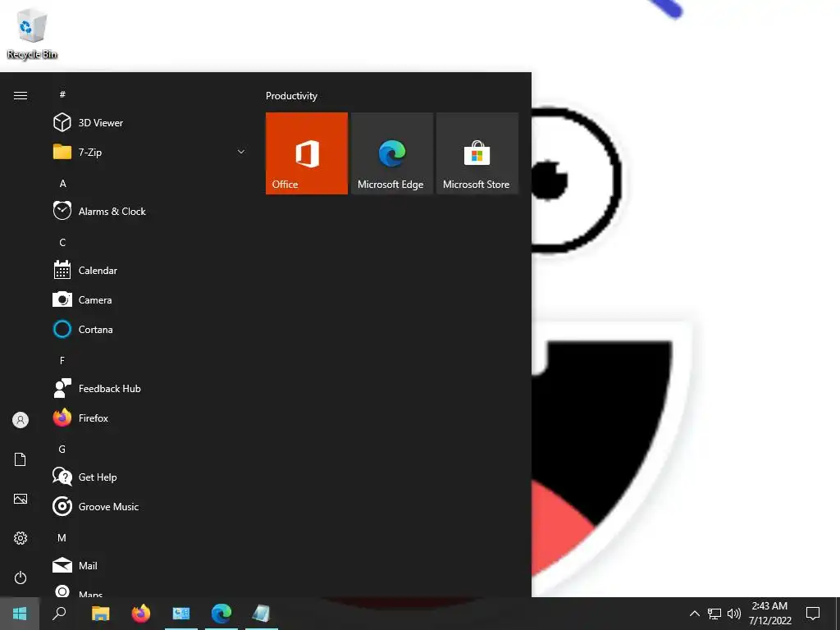Open the Mail app
This screenshot has height=630, width=840.
coord(150,565)
